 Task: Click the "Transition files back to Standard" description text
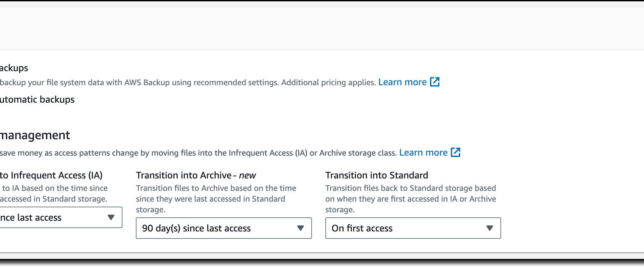click(411, 199)
